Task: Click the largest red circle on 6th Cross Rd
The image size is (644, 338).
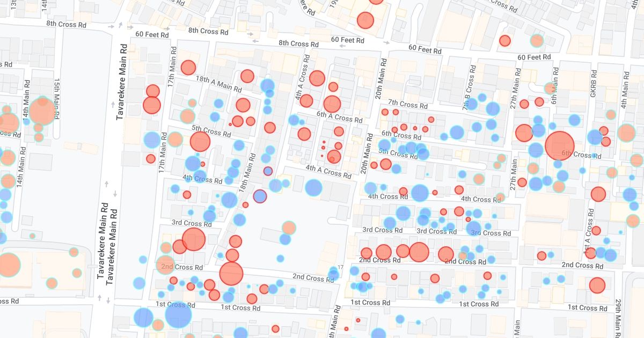Action: tap(560, 145)
